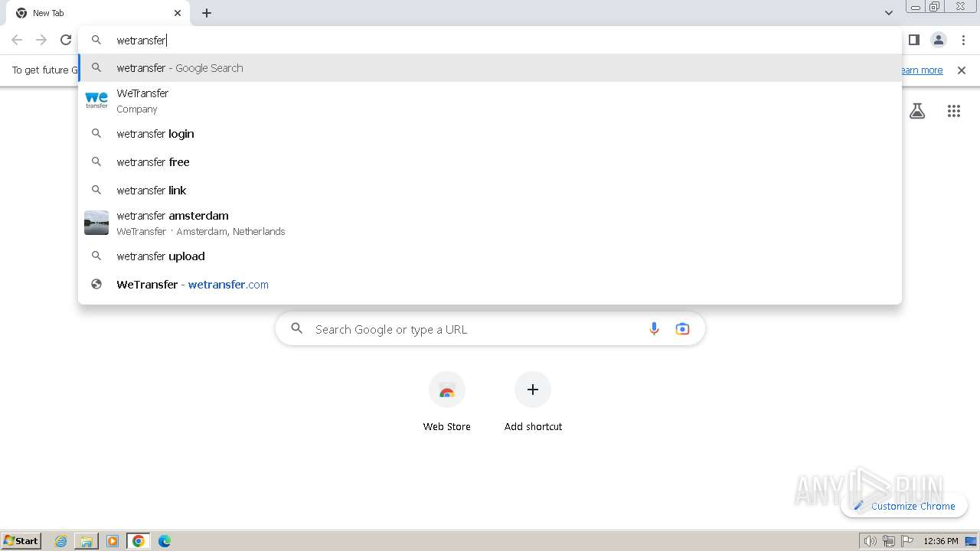This screenshot has width=980, height=551.
Task: Open the Windows Start menu
Action: point(21,541)
